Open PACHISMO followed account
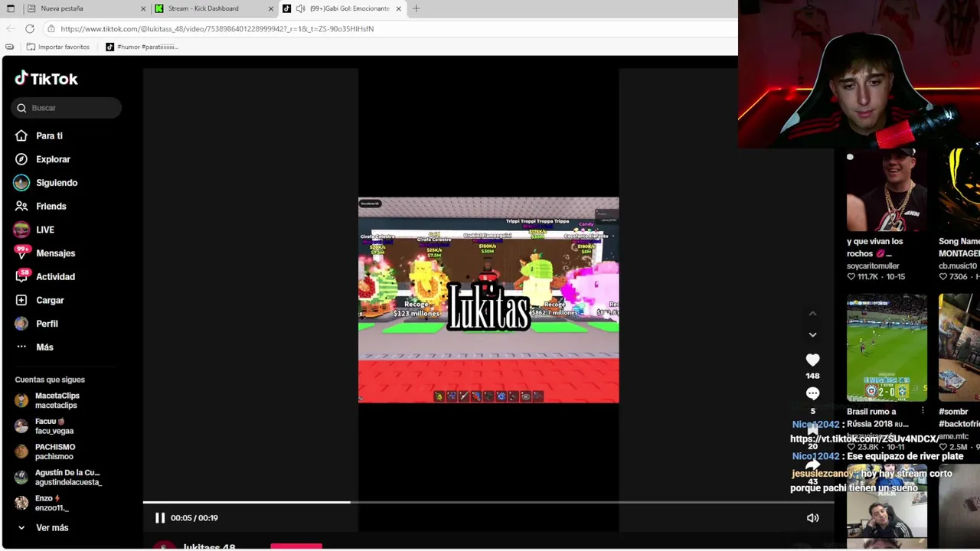This screenshot has height=551, width=980. point(54,452)
